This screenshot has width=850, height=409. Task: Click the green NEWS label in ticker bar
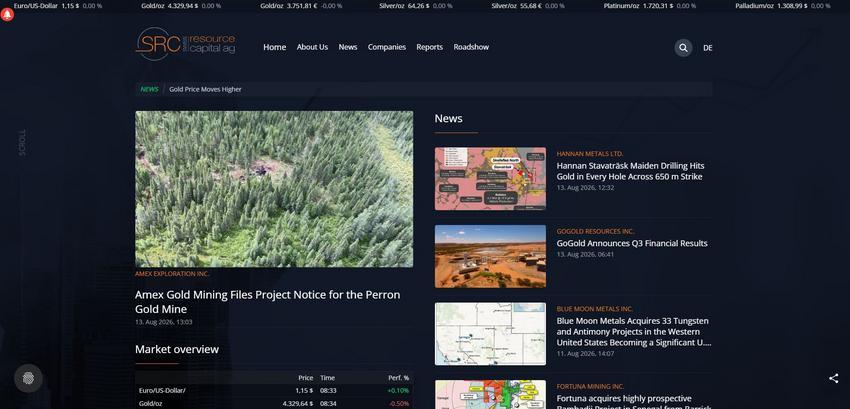(x=150, y=90)
